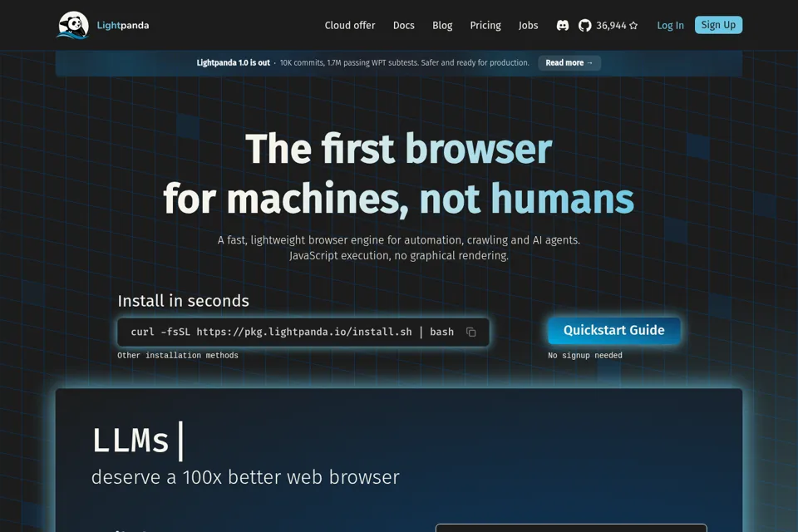Click 'JavaScript execution, no graphical rendering.' line
Screen dimensions: 798x532
click(x=398, y=255)
